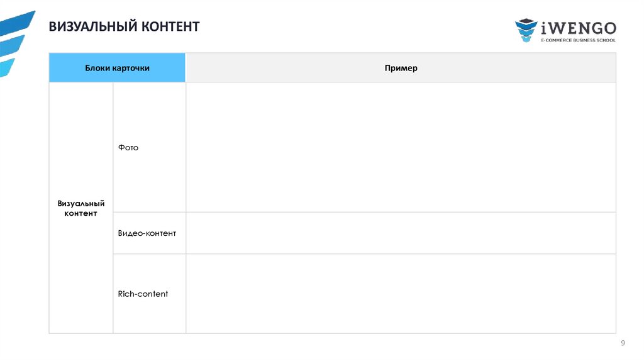Select the Rich-content row label
Viewport: 644px width, 361px height.
coord(143,294)
